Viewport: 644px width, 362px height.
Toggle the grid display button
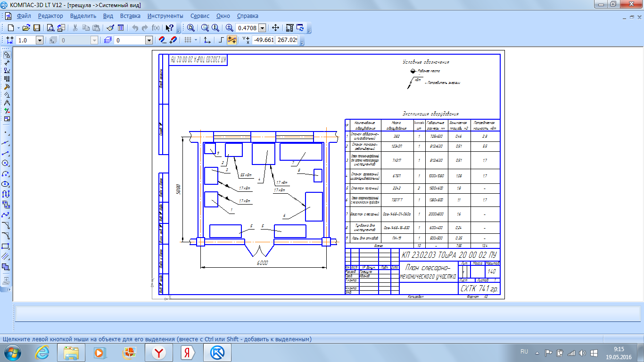tap(188, 41)
